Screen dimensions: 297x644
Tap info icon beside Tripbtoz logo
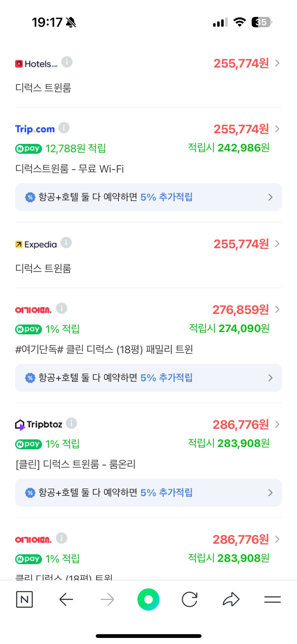(71, 423)
